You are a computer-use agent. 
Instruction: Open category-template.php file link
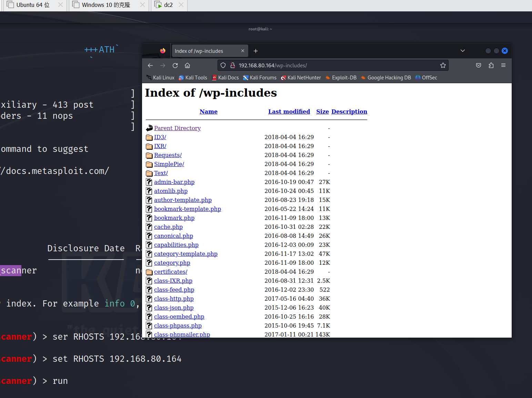186,254
